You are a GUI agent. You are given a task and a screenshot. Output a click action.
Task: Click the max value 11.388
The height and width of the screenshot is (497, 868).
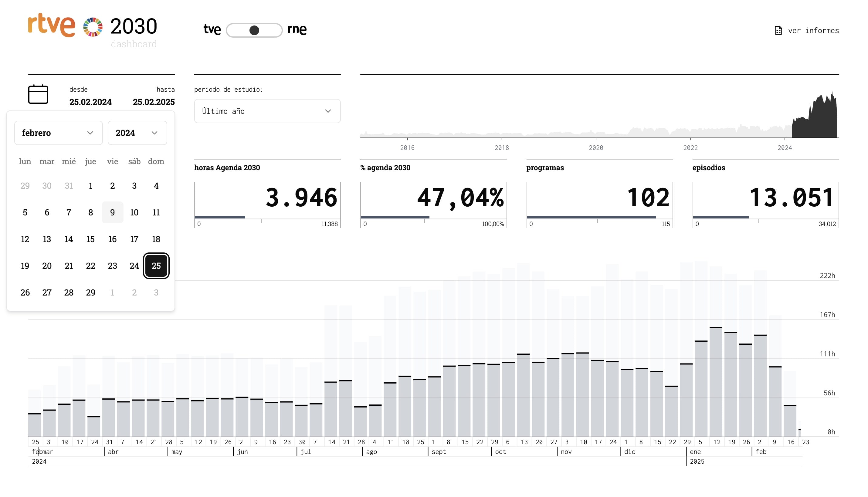(329, 224)
